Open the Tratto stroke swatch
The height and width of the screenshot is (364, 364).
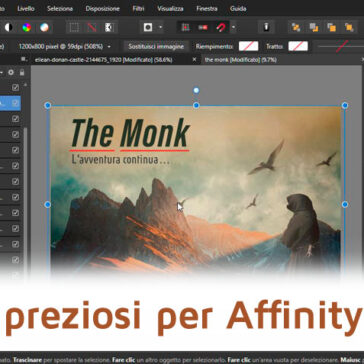pos(298,46)
